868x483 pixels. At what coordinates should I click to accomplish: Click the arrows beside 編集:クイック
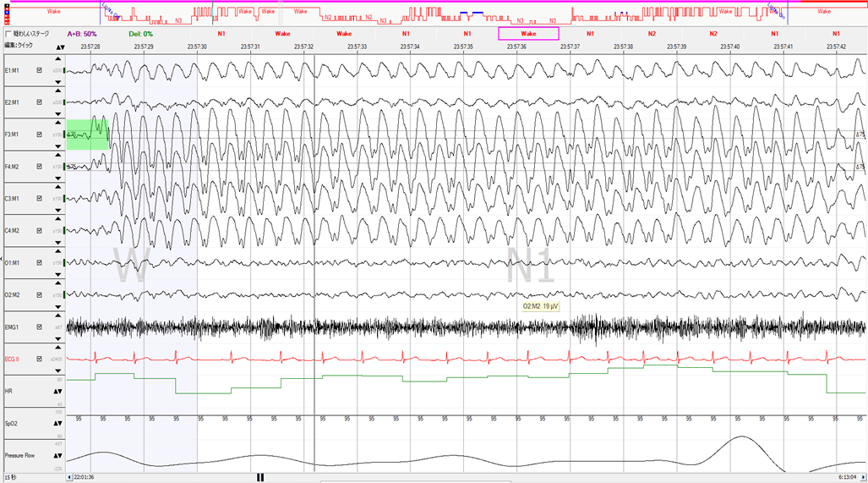tap(58, 47)
